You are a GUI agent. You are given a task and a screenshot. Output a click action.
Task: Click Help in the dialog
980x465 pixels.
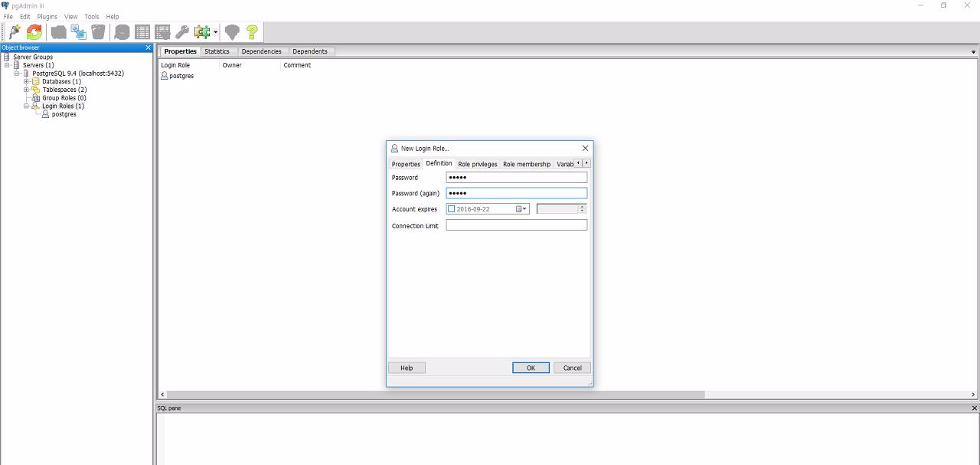pyautogui.click(x=407, y=368)
